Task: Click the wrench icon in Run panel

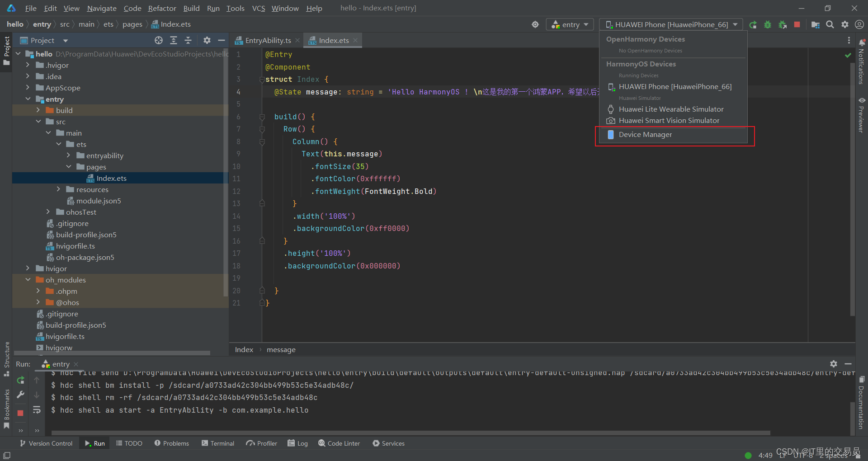Action: pyautogui.click(x=20, y=395)
